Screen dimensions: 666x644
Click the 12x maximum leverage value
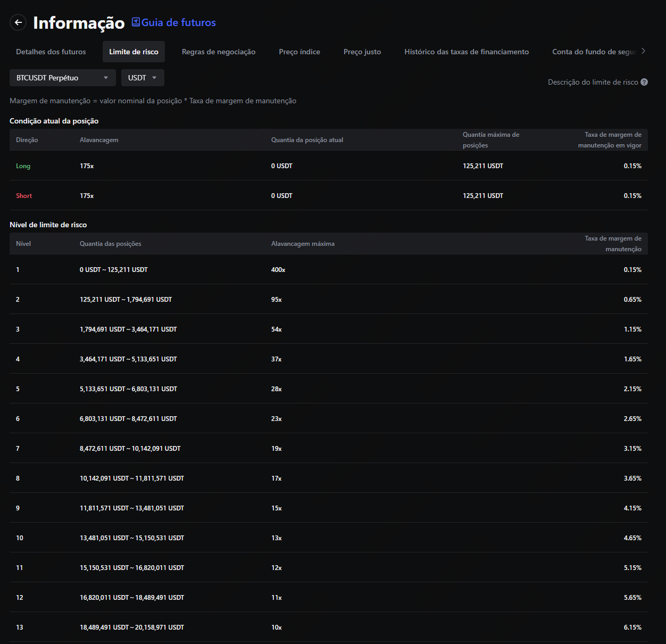[x=277, y=568]
